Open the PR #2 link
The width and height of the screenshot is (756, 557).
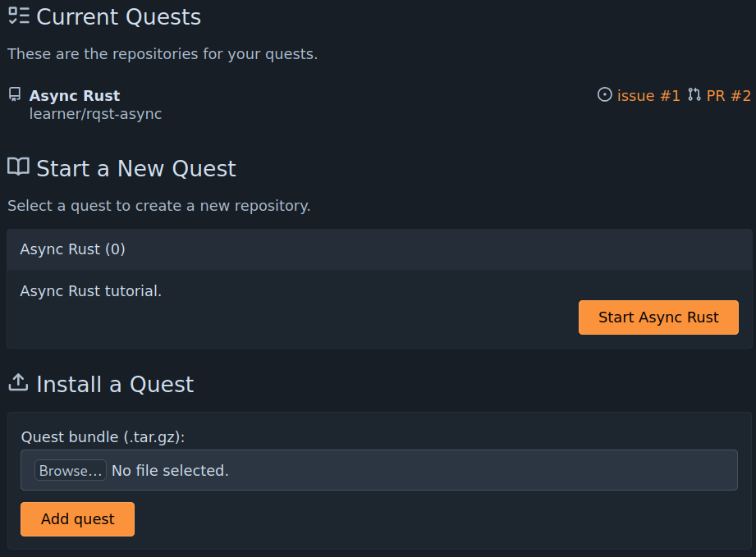click(x=731, y=95)
